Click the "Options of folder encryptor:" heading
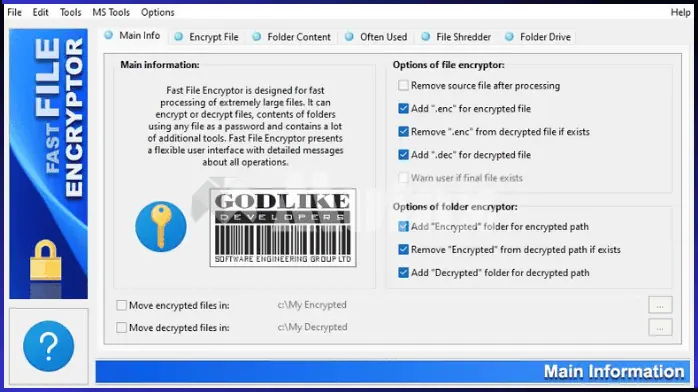The width and height of the screenshot is (698, 392). tap(455, 207)
